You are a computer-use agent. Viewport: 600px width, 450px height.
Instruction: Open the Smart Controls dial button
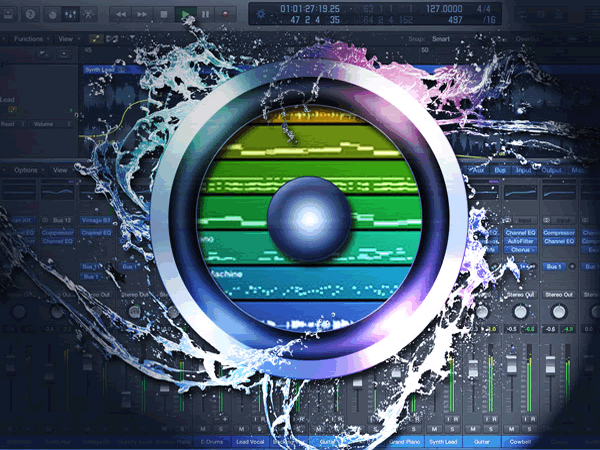[52, 15]
